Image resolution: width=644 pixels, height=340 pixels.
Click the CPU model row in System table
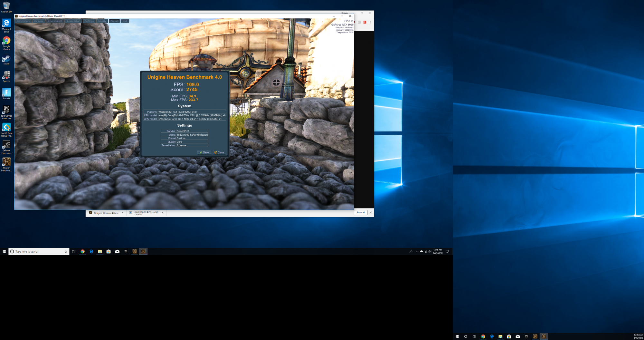coord(185,115)
